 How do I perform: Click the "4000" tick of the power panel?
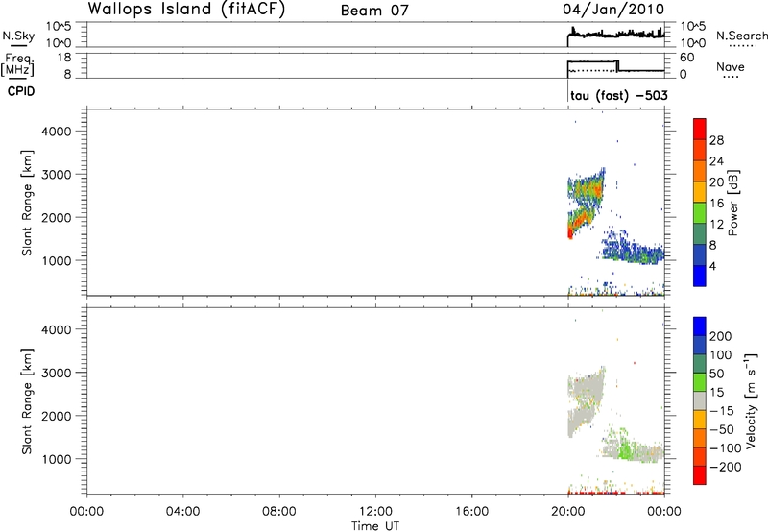click(57, 132)
